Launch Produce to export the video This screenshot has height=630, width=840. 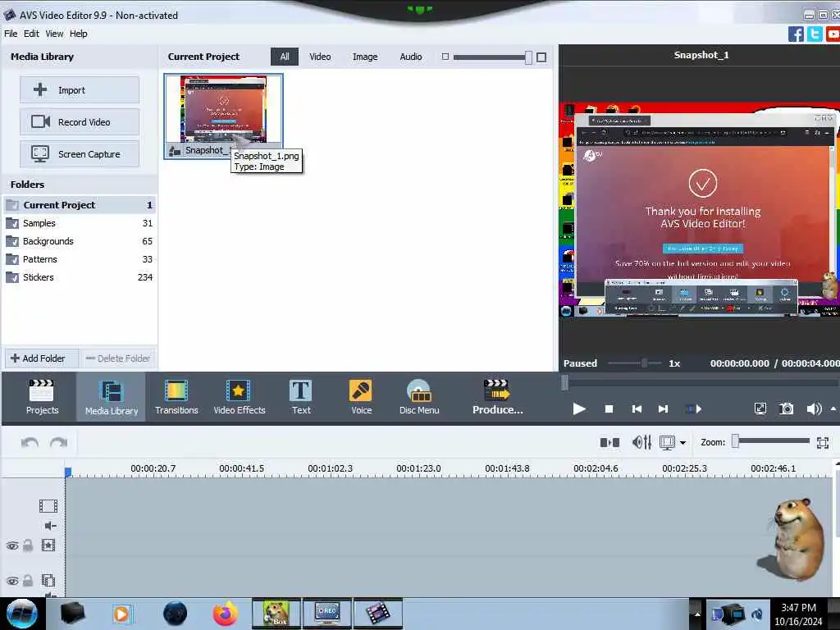497,397
